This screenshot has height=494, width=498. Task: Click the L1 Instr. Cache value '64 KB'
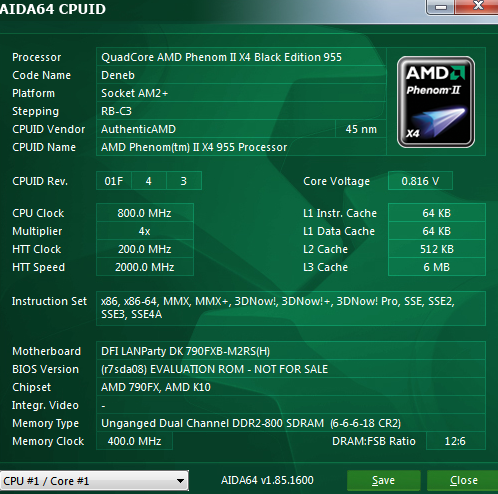click(x=437, y=213)
